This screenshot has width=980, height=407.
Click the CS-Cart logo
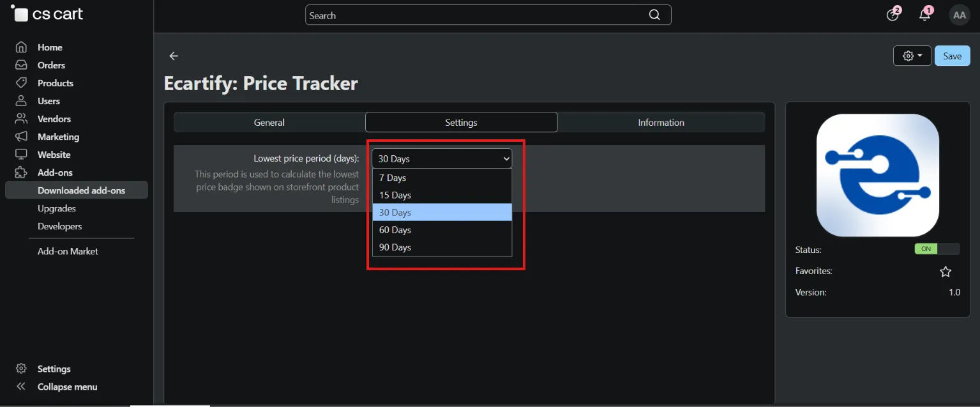click(x=47, y=13)
